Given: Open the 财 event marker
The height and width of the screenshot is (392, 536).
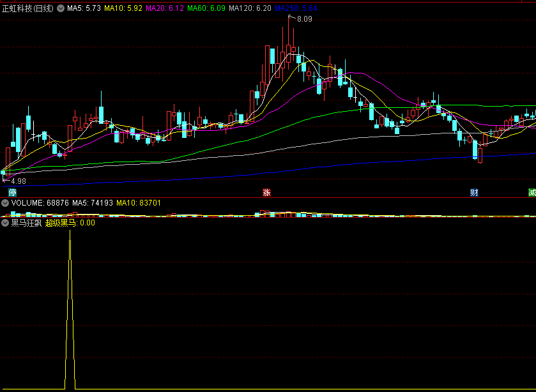Looking at the screenshot, I should pos(474,192).
